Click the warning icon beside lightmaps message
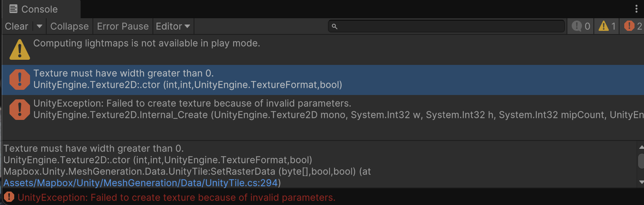Viewport: 644px width, 205px height. tap(20, 49)
